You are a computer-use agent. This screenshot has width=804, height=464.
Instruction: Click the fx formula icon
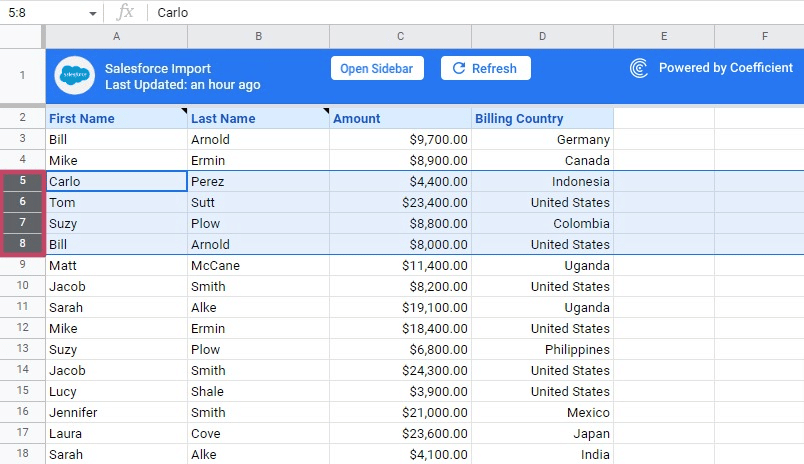[125, 12]
